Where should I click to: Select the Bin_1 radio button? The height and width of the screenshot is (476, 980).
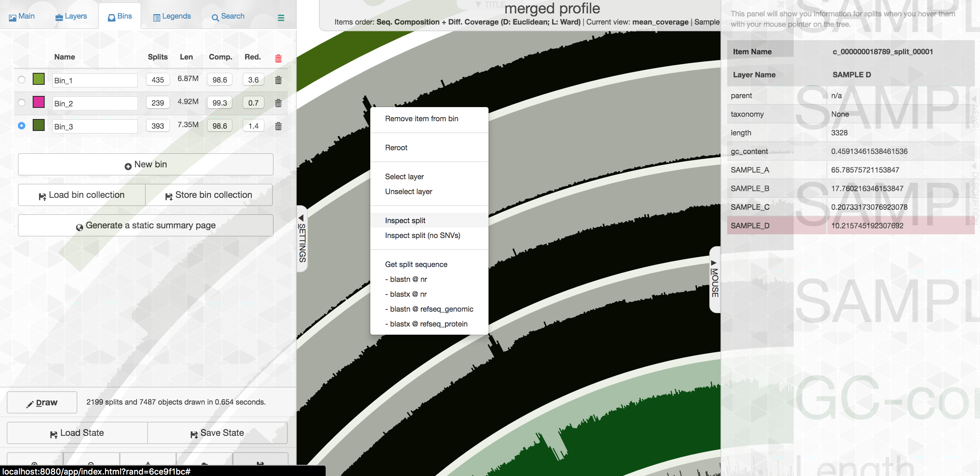[x=22, y=80]
